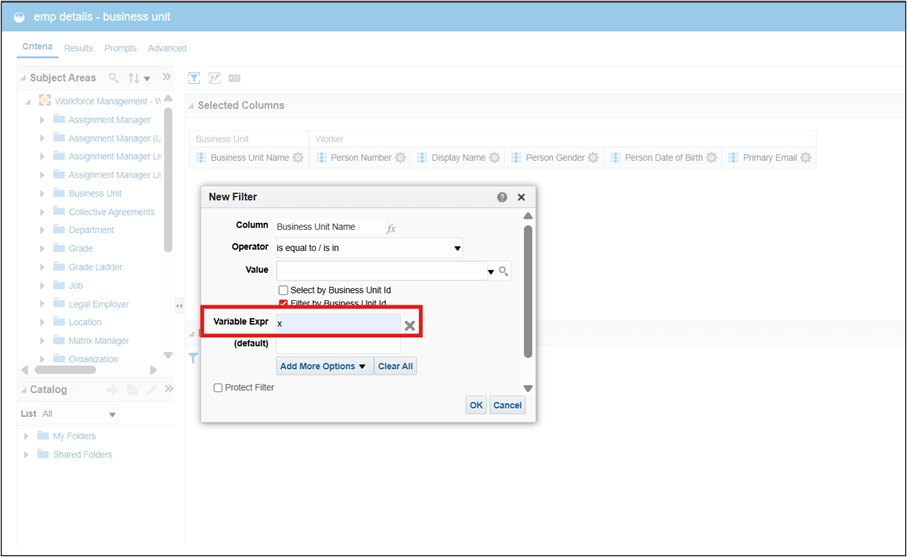Image resolution: width=907 pixels, height=557 pixels.
Task: Click the search icon next to Value field
Action: 504,271
